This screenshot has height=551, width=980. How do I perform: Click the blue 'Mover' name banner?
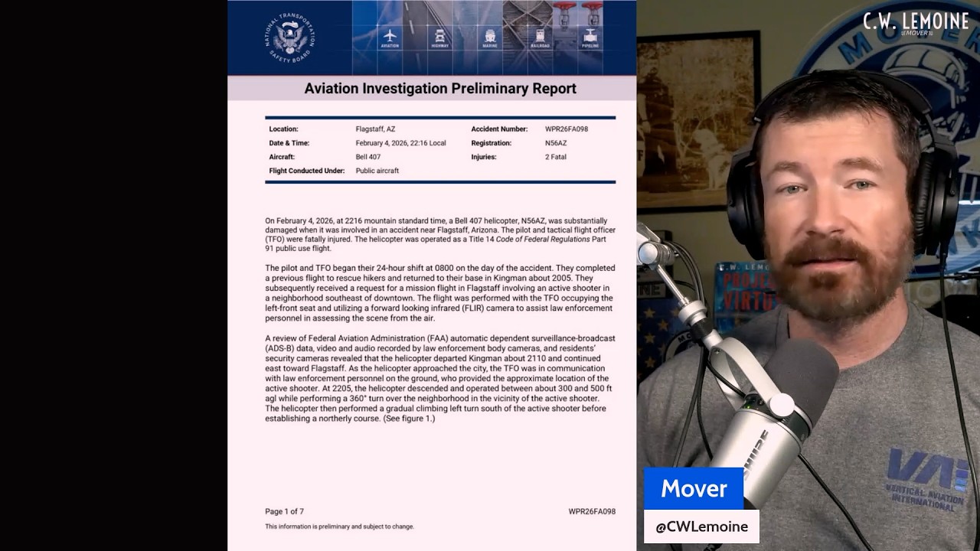click(694, 488)
